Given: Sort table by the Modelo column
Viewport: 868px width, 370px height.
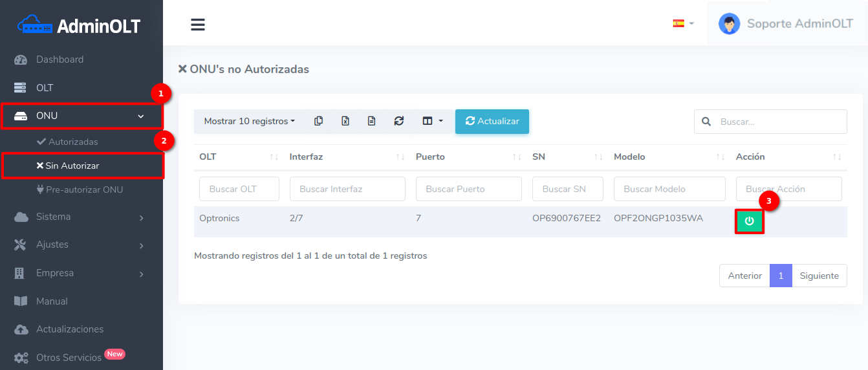Looking at the screenshot, I should (669, 157).
